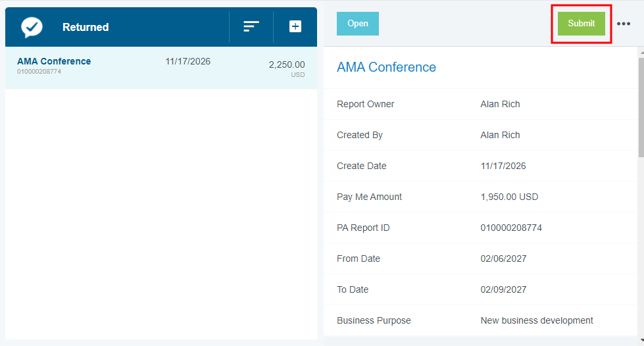This screenshot has height=346, width=644.
Task: Click the Returned header title
Action: [x=86, y=27]
